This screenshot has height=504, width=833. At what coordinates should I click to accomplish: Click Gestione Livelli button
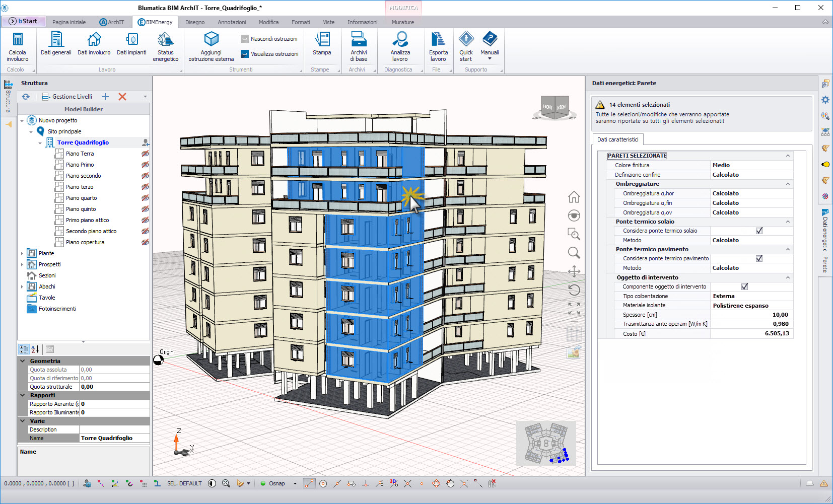(x=67, y=97)
